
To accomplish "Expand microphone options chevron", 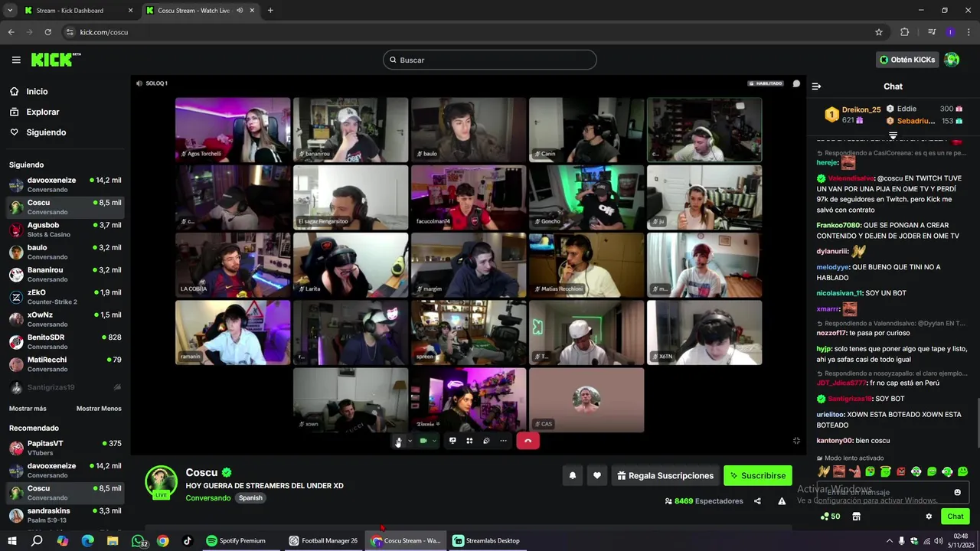I will point(410,441).
